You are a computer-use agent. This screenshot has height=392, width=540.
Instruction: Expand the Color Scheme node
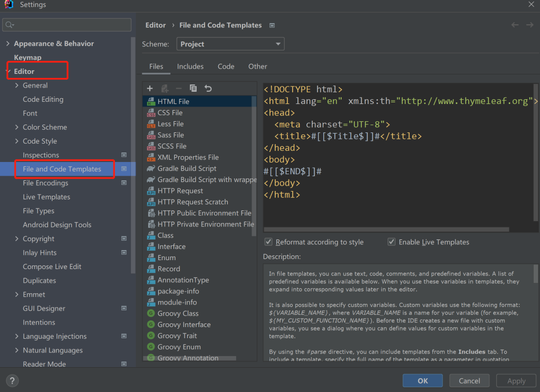coord(17,127)
